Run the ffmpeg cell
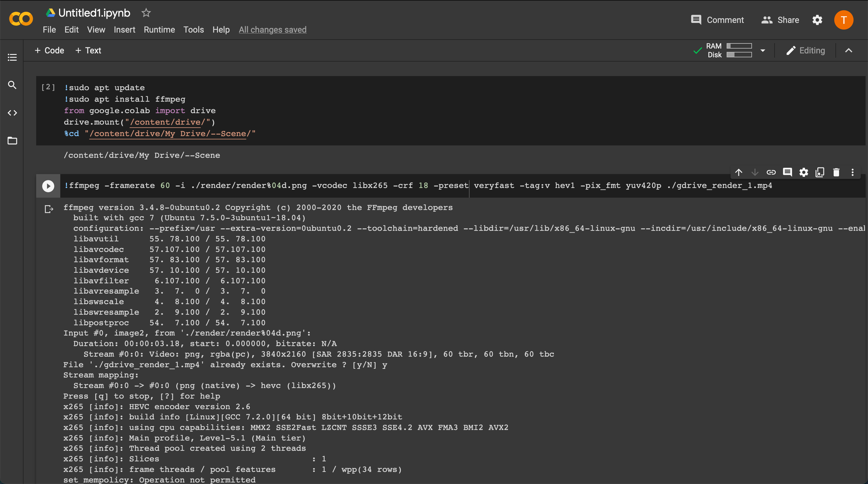Viewport: 868px width, 484px height. (48, 186)
